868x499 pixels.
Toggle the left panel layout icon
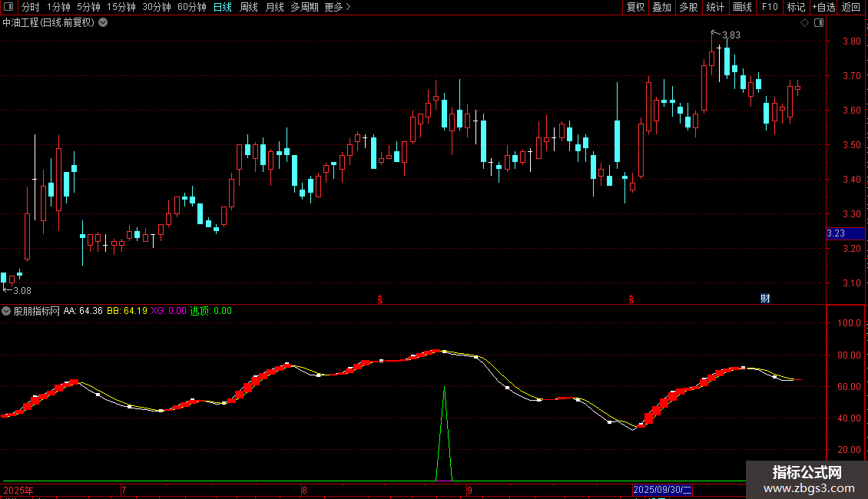[8, 7]
